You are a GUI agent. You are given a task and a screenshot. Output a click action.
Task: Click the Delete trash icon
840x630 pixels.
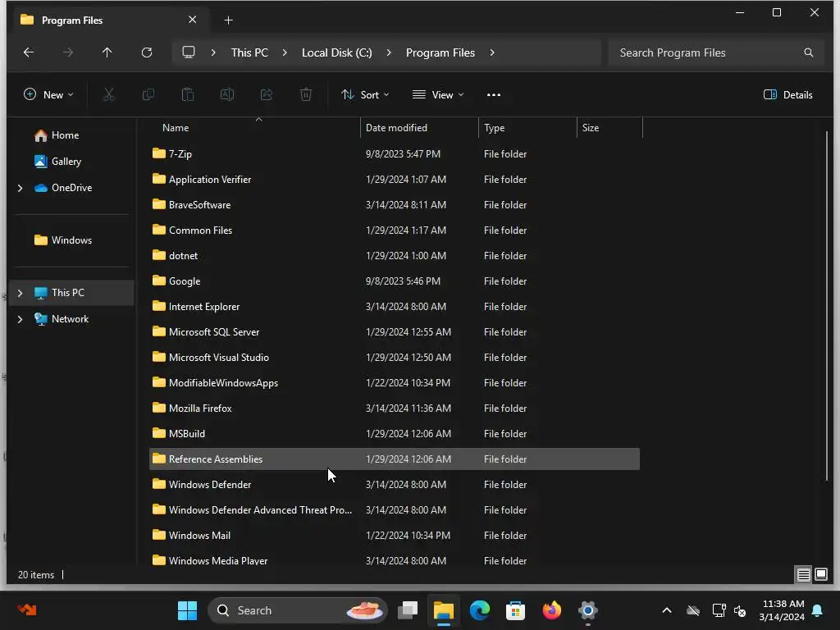pos(306,95)
